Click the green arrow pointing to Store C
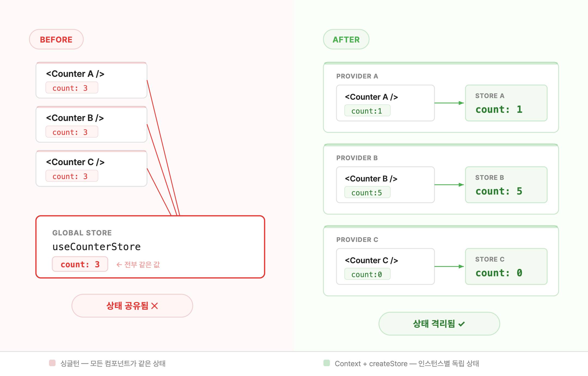Image resolution: width=588 pixels, height=376 pixels. (x=449, y=266)
